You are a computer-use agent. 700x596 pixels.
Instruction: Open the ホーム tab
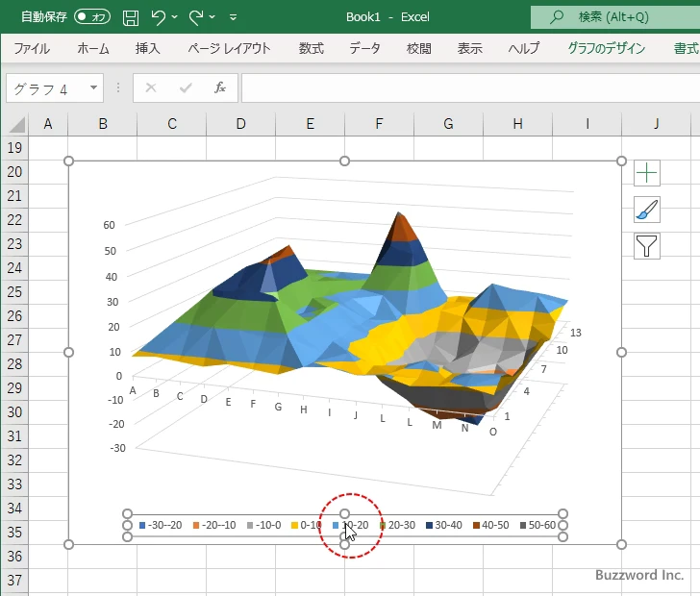click(x=93, y=48)
